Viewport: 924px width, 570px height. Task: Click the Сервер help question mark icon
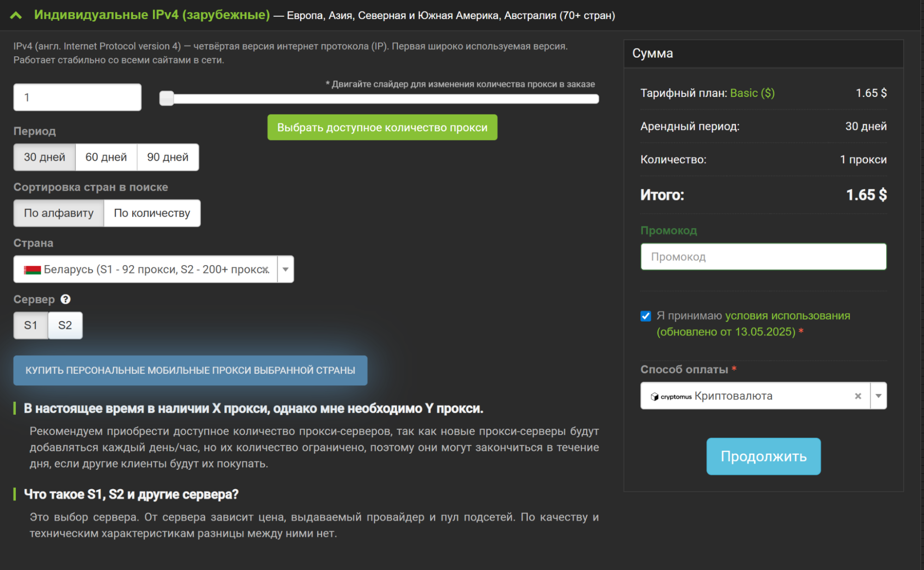tap(66, 299)
